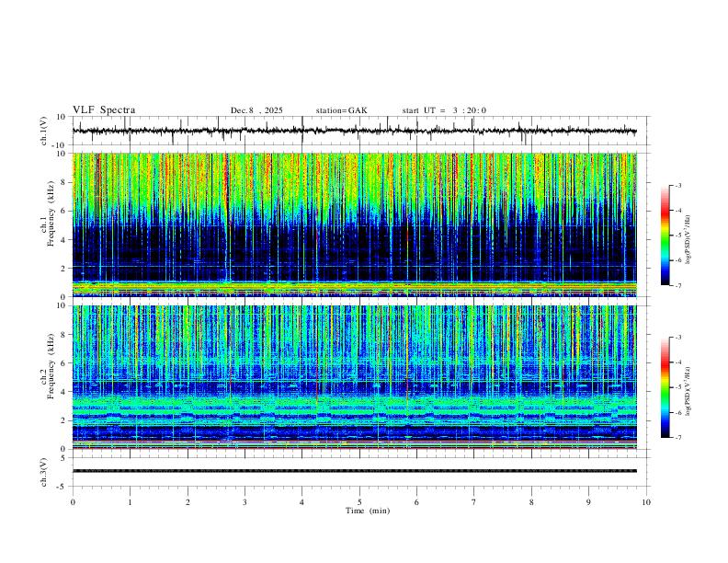Click the lower PSD color bar
This screenshot has width=728, height=563.
pyautogui.click(x=665, y=387)
